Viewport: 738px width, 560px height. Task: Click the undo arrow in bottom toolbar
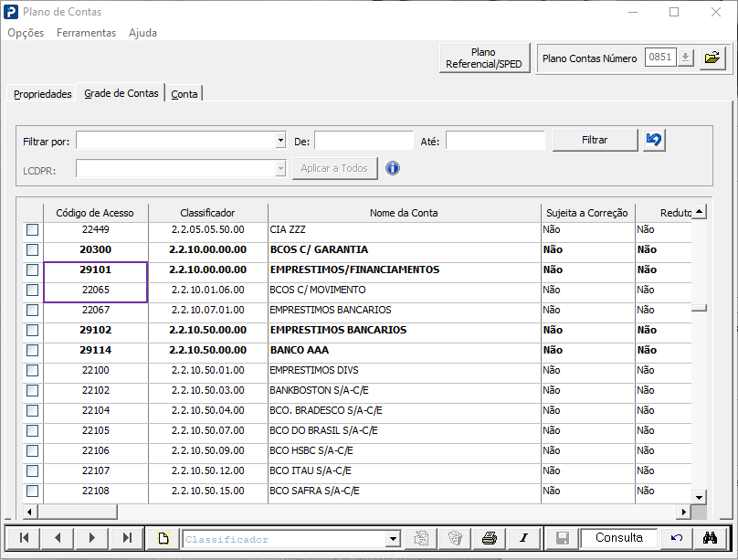tap(676, 537)
